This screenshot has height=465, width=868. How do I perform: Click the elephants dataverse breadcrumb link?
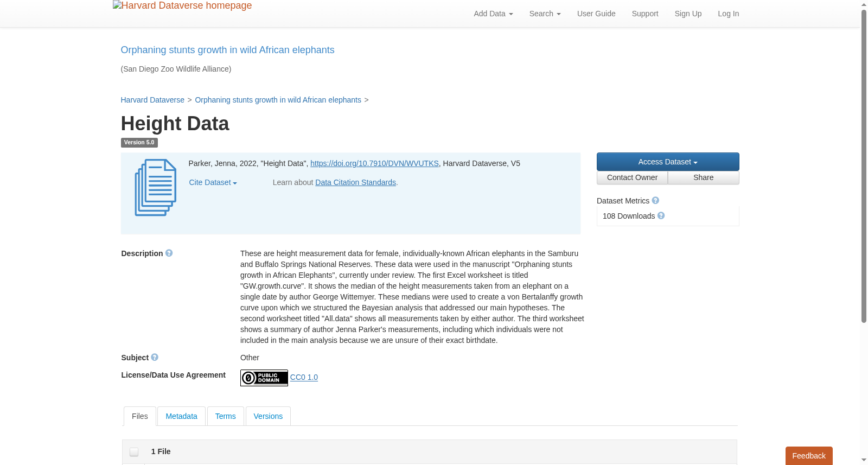(278, 100)
